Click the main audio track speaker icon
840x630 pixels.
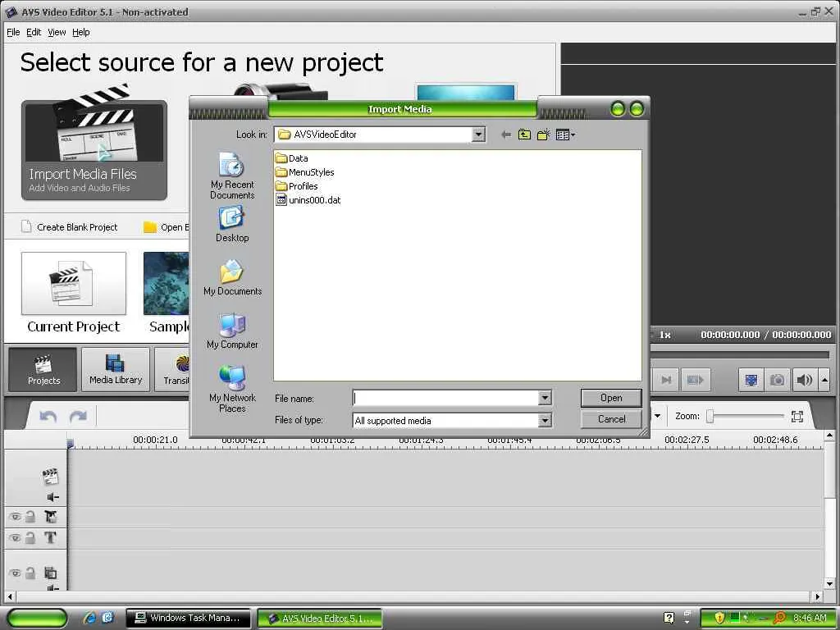pyautogui.click(x=52, y=497)
